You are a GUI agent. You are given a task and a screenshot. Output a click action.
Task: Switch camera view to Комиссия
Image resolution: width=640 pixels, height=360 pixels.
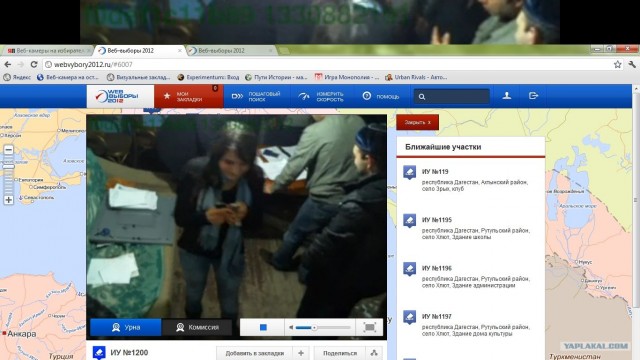click(x=197, y=327)
